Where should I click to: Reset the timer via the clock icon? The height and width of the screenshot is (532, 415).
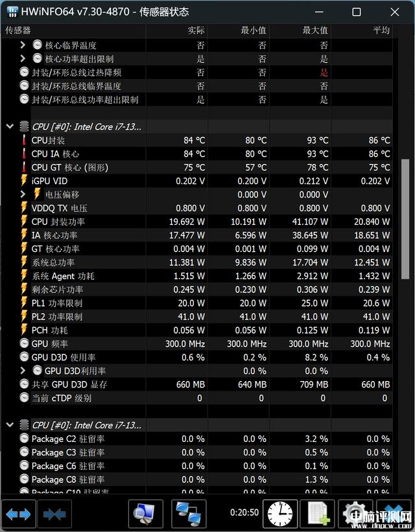280,514
